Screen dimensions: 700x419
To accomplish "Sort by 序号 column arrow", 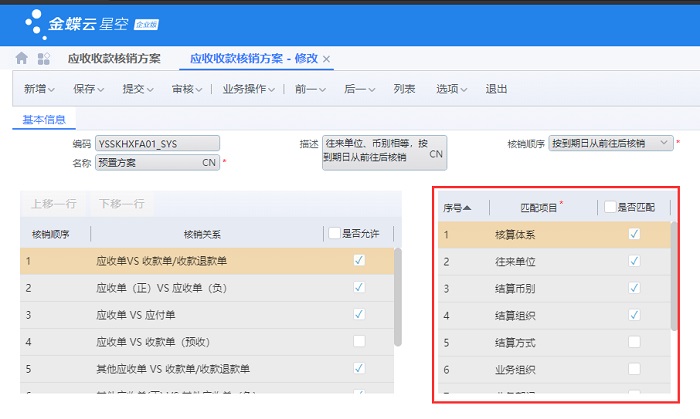I will click(467, 208).
